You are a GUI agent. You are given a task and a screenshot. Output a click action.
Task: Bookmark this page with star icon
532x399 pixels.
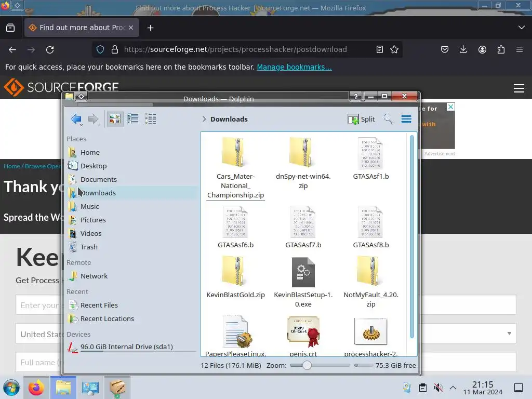pyautogui.click(x=394, y=49)
